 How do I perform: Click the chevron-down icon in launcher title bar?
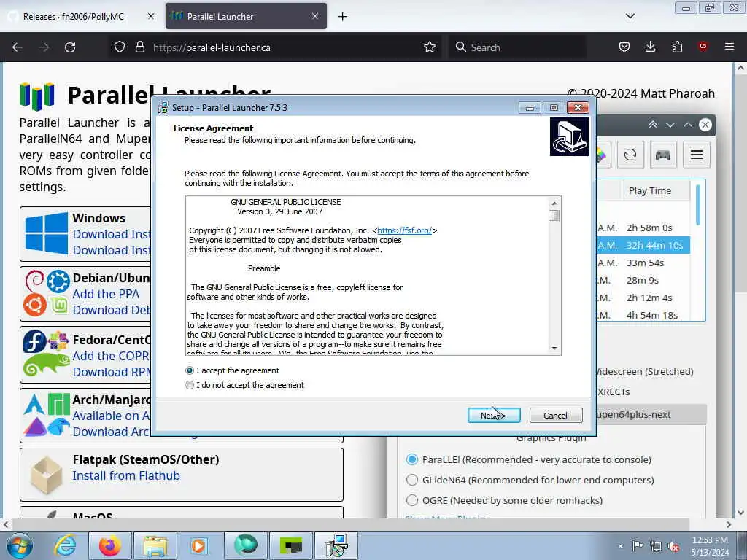point(670,125)
